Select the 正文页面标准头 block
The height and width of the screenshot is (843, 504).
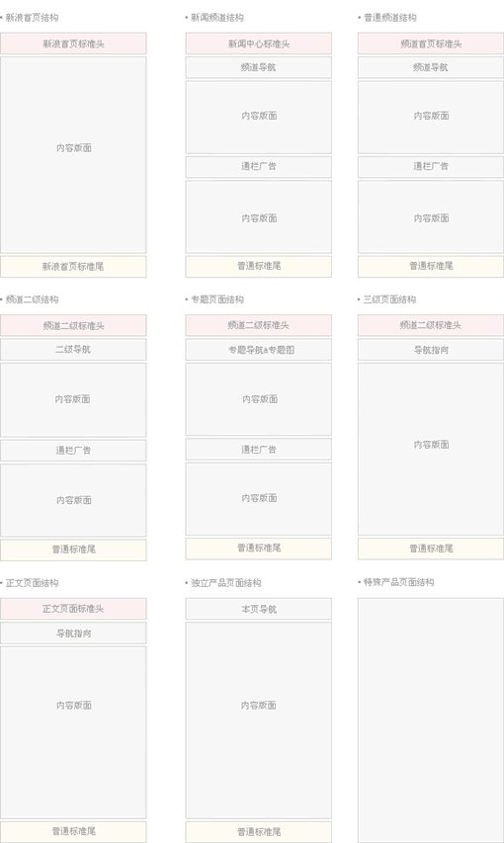click(73, 609)
